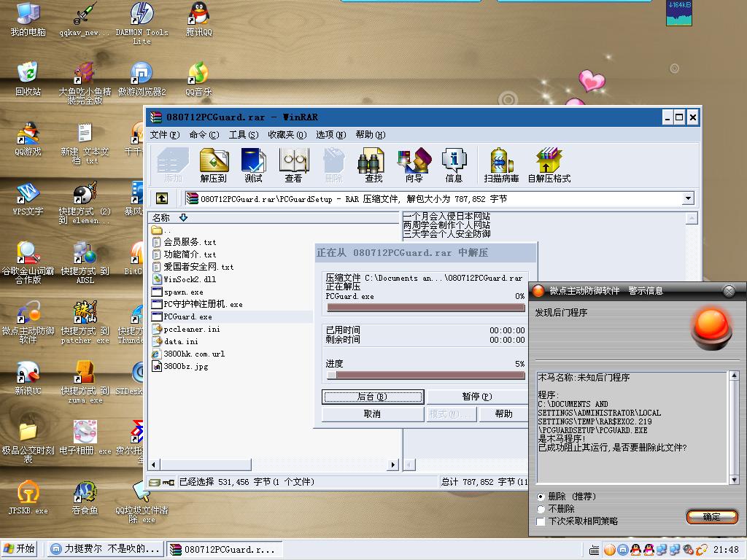Select the parent folder '..' entry

[161, 230]
